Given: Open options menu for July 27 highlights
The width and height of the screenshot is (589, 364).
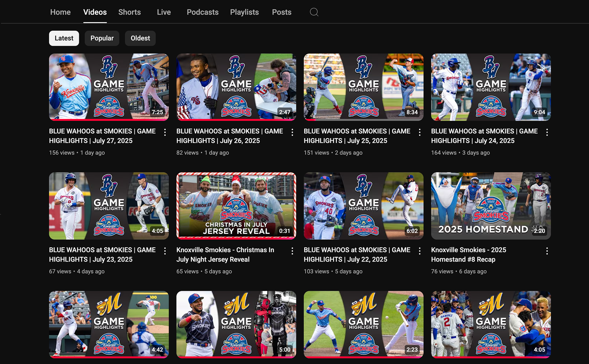Looking at the screenshot, I should 165,132.
